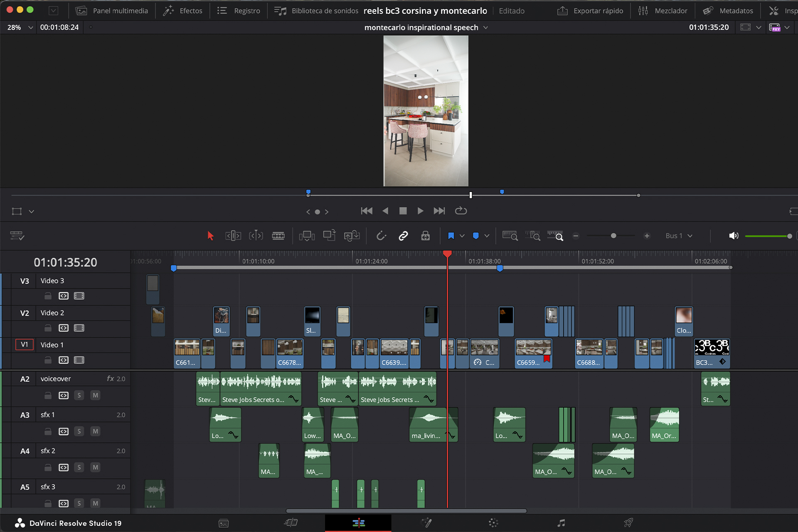Click the timeline zoom slider handle
Screen dimensions: 798x532
click(613, 236)
